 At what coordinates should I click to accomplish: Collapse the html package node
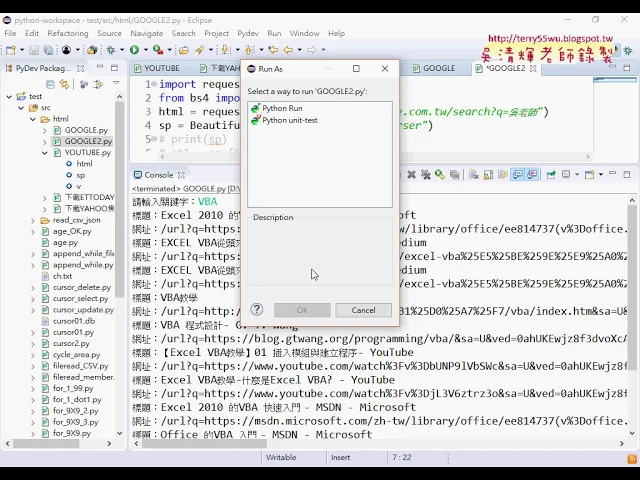(33, 119)
